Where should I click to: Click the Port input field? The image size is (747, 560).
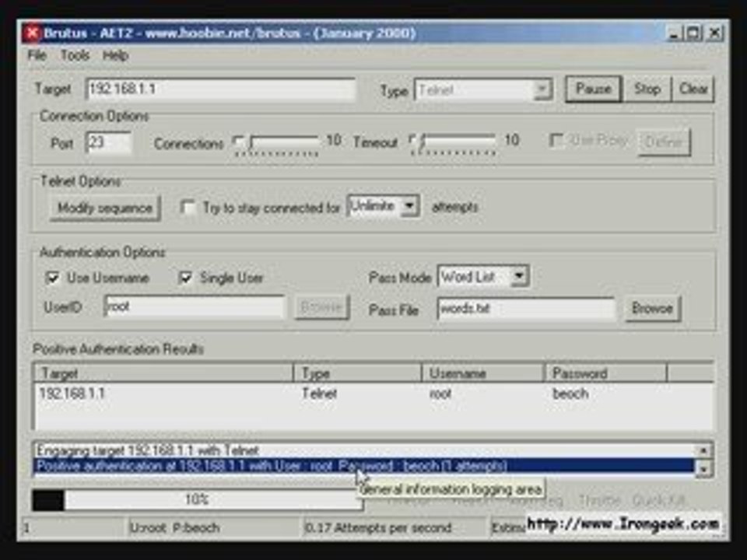(x=109, y=142)
